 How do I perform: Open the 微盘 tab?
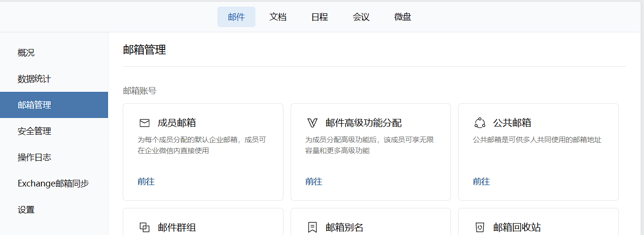[403, 17]
